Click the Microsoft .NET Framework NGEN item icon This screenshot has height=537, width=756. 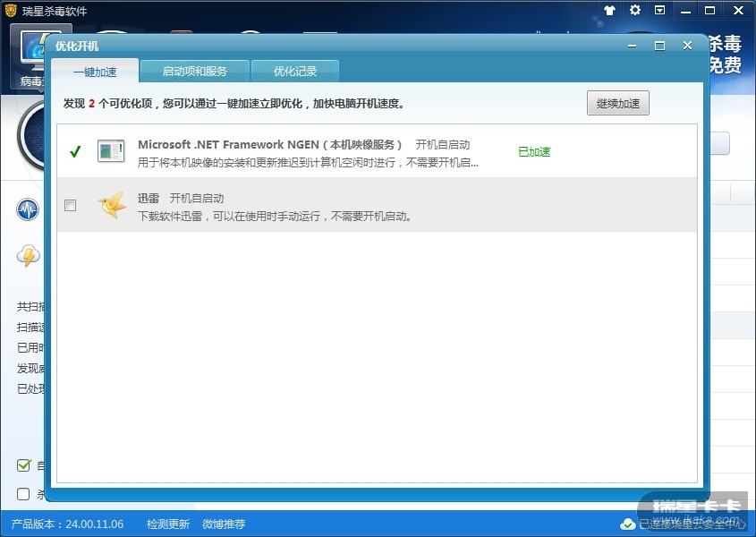[111, 150]
